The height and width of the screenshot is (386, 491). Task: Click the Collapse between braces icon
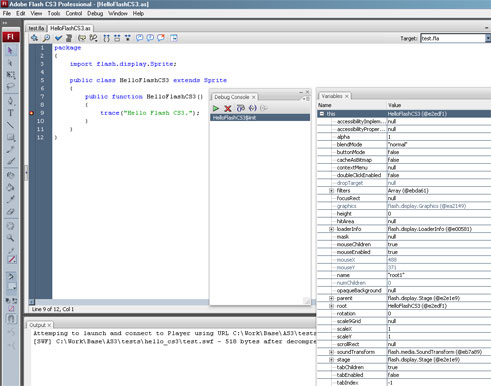106,38
